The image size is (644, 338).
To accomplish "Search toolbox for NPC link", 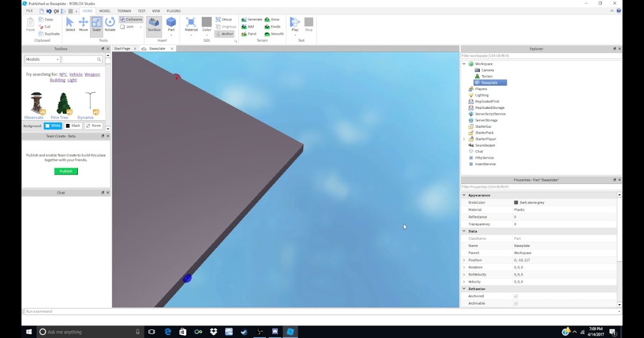I will click(x=63, y=75).
